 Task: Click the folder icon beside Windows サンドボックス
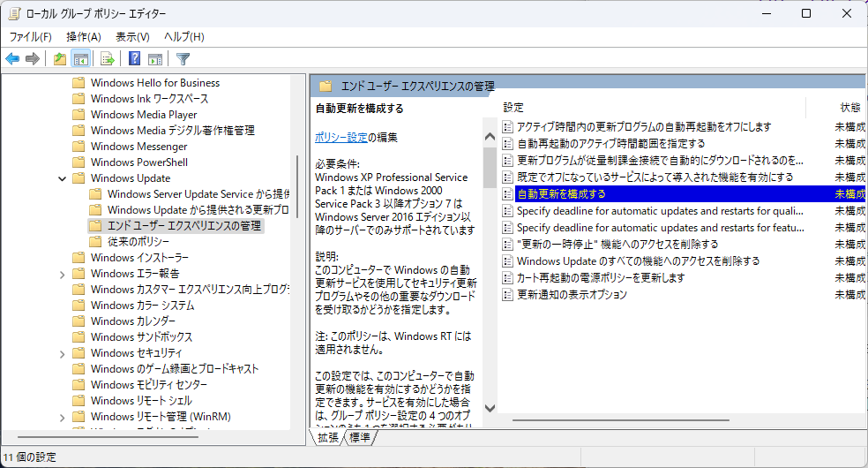click(x=79, y=337)
